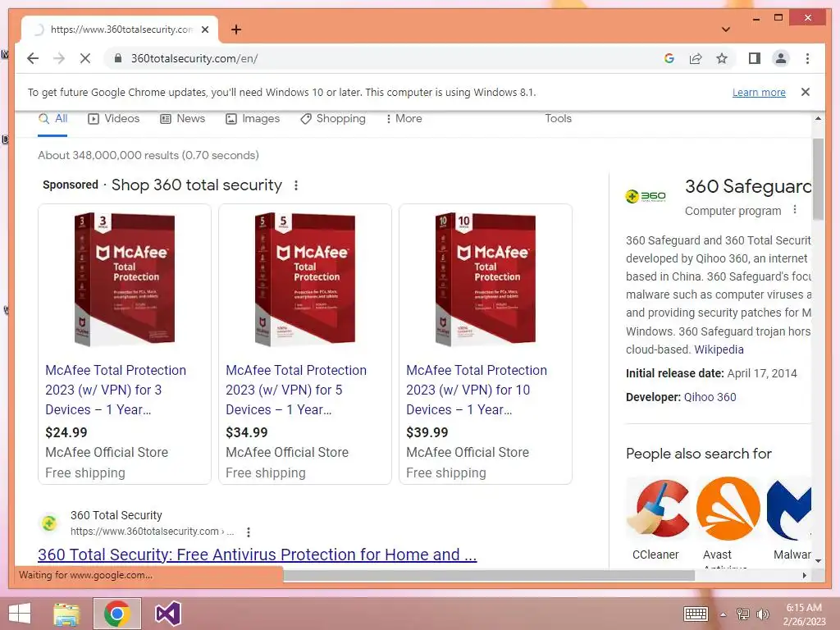Click the 360 Safeguard logo
The height and width of the screenshot is (630, 840).
tap(646, 197)
